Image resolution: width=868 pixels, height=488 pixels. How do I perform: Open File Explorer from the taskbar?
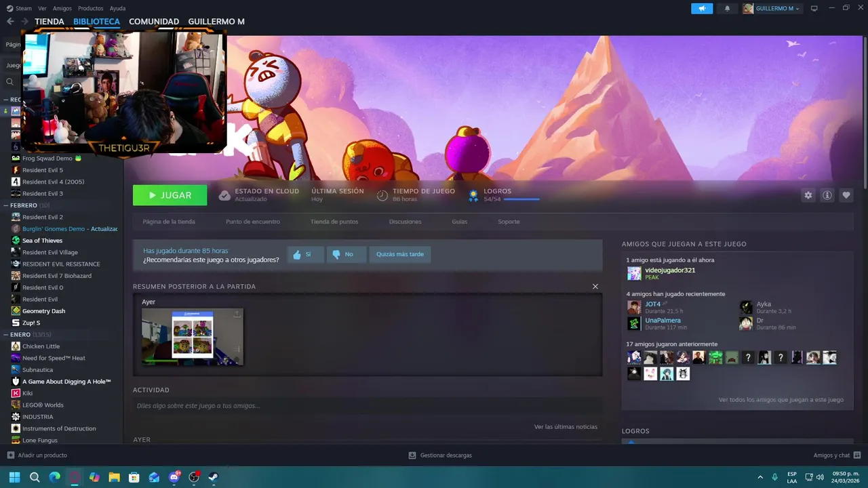(114, 477)
